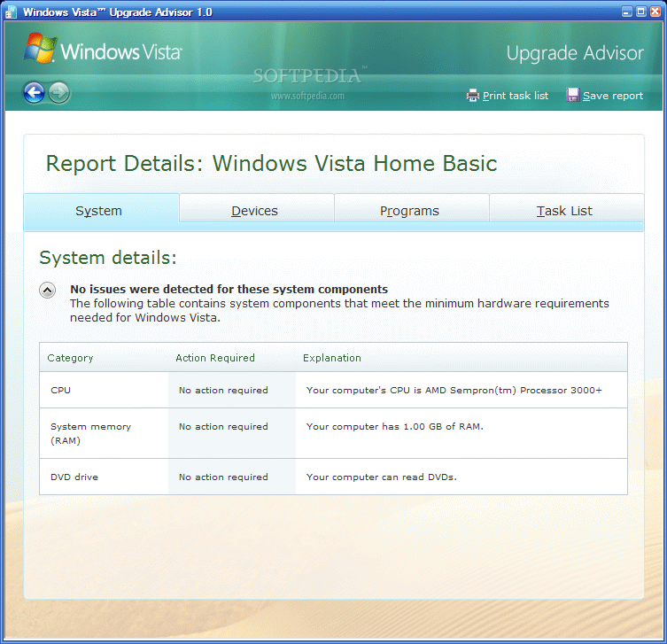Screen dimensions: 667x644
Task: Click the AMD Sempron processor explanation text
Action: (x=454, y=390)
